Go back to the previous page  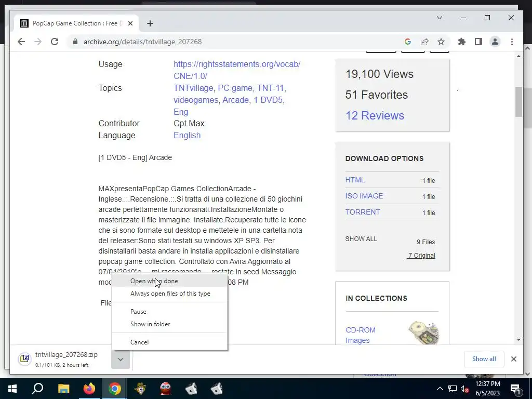pyautogui.click(x=21, y=42)
